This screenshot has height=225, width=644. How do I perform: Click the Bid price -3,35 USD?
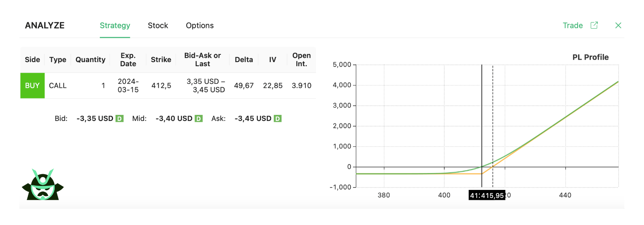95,119
